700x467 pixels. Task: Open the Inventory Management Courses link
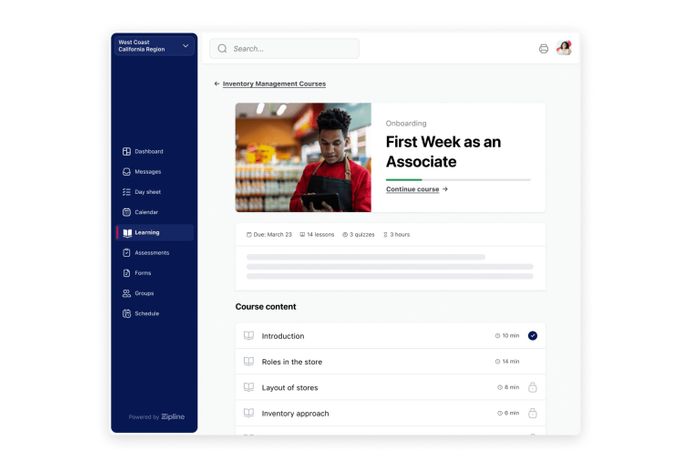pos(274,83)
